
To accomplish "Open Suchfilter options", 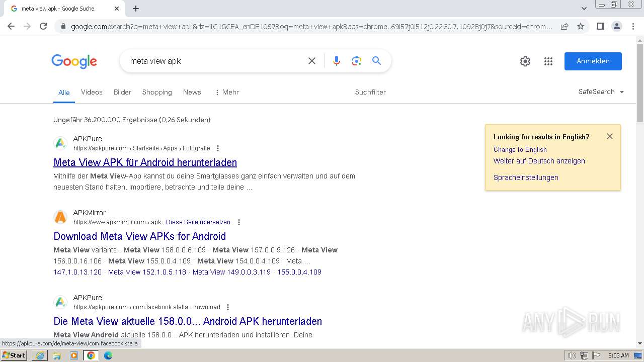I will (370, 92).
